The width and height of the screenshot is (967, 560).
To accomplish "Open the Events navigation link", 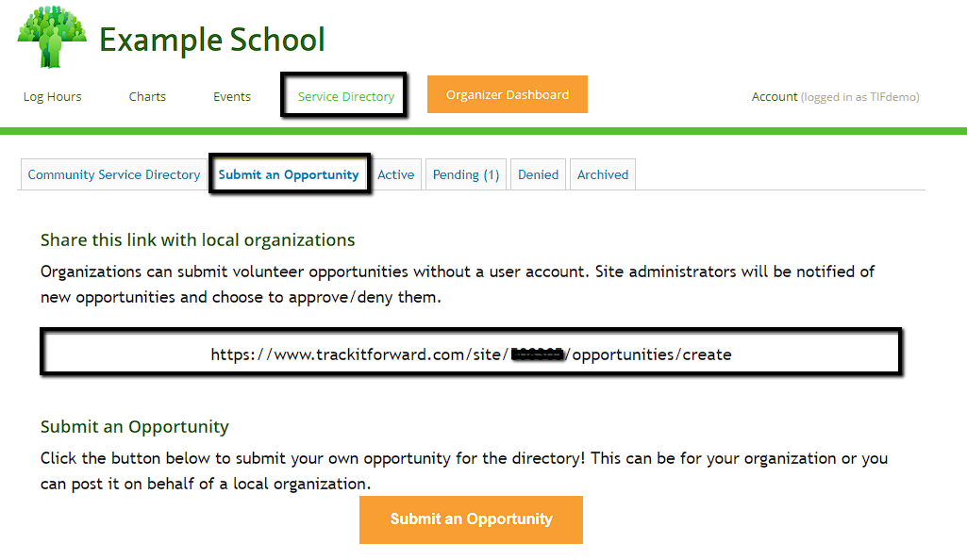I will 232,96.
